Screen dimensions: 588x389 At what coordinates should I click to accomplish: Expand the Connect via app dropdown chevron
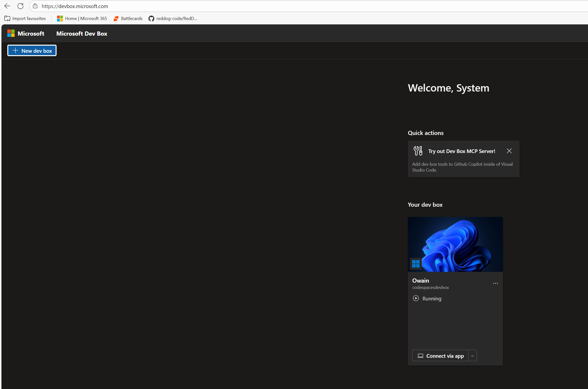point(472,356)
